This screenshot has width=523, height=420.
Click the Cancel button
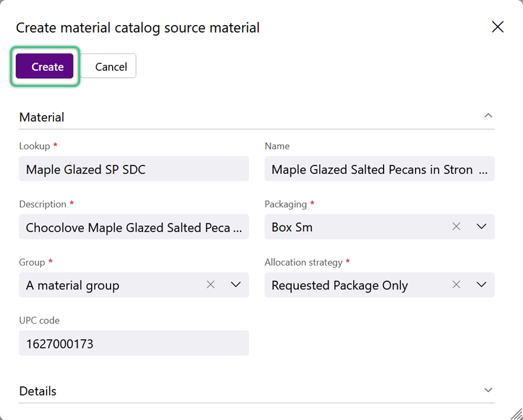(108, 66)
